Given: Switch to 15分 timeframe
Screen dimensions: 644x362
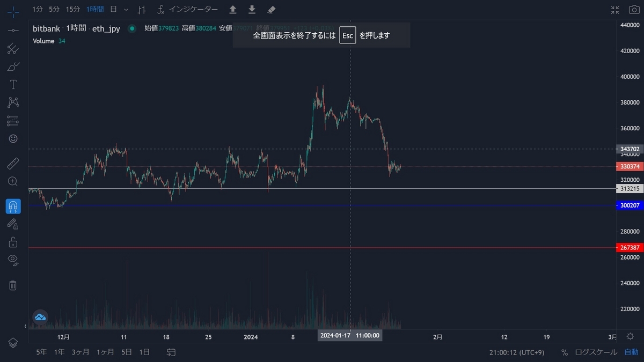Looking at the screenshot, I should click(73, 9).
